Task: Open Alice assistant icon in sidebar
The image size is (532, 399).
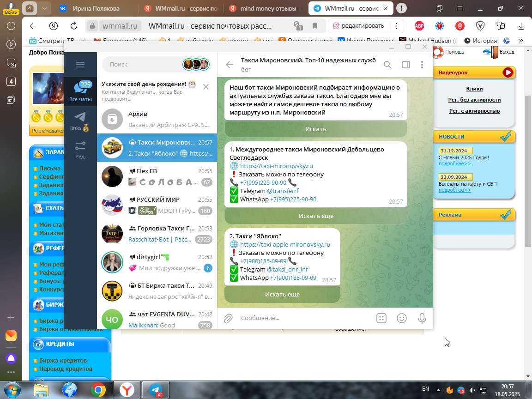Action: (x=11, y=358)
